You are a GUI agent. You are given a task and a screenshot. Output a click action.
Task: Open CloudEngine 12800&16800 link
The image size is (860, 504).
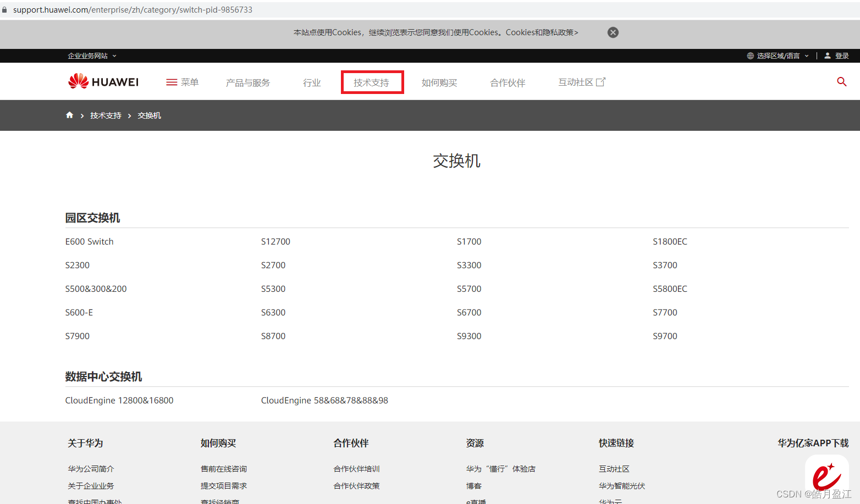(x=119, y=400)
